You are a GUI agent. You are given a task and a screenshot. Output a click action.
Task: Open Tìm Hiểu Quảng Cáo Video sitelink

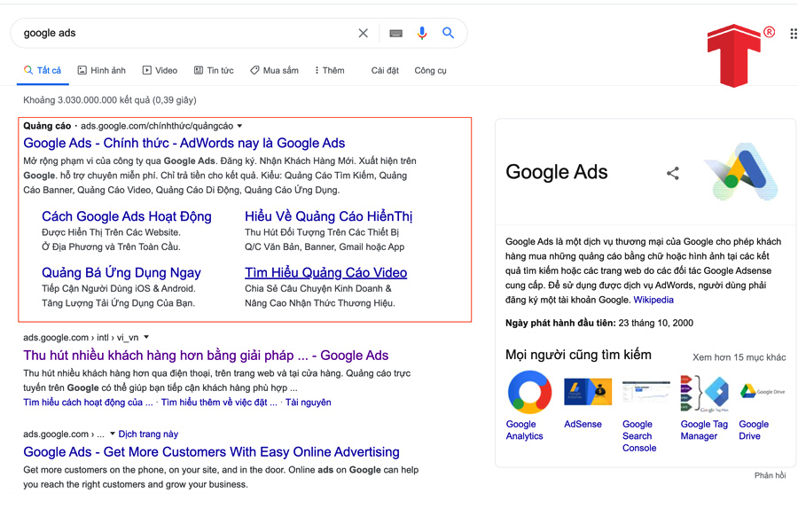(x=325, y=273)
